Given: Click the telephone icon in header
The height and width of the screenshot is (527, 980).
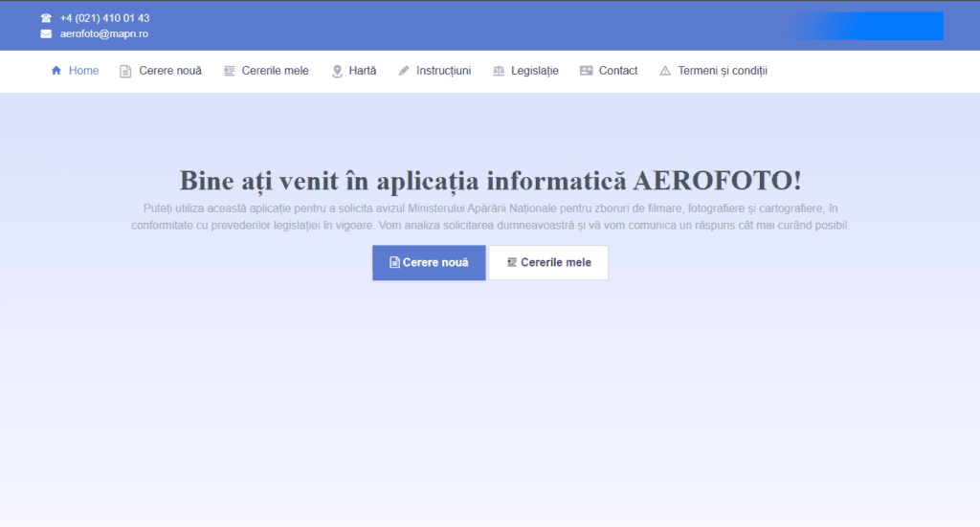Looking at the screenshot, I should click(46, 18).
